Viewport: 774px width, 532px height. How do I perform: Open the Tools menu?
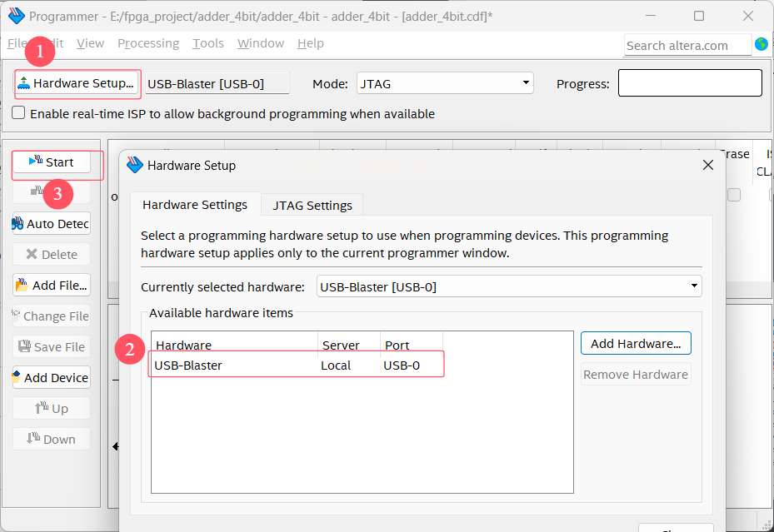click(x=208, y=43)
